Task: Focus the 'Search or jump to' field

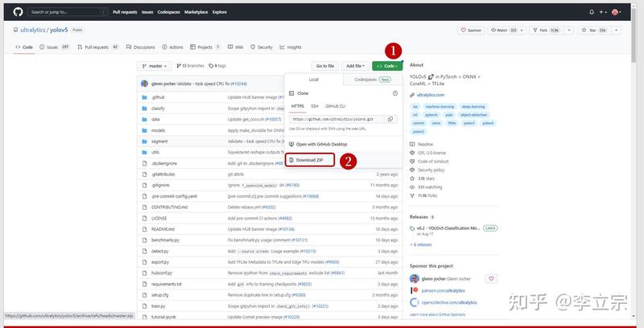Action: (68, 12)
